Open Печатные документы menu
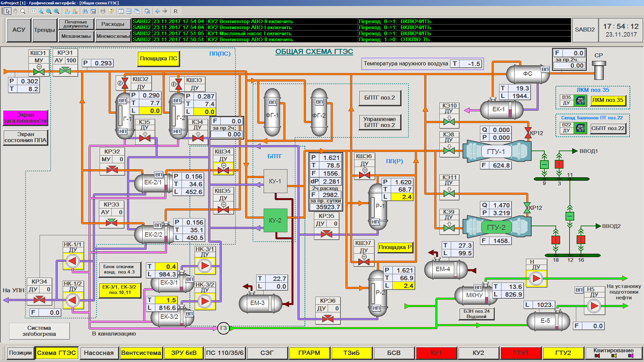The height and width of the screenshot is (362, 644). 76,24
